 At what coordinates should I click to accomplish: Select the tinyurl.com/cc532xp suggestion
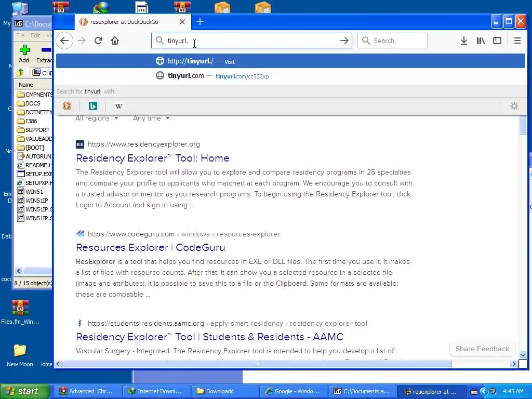pyautogui.click(x=290, y=76)
